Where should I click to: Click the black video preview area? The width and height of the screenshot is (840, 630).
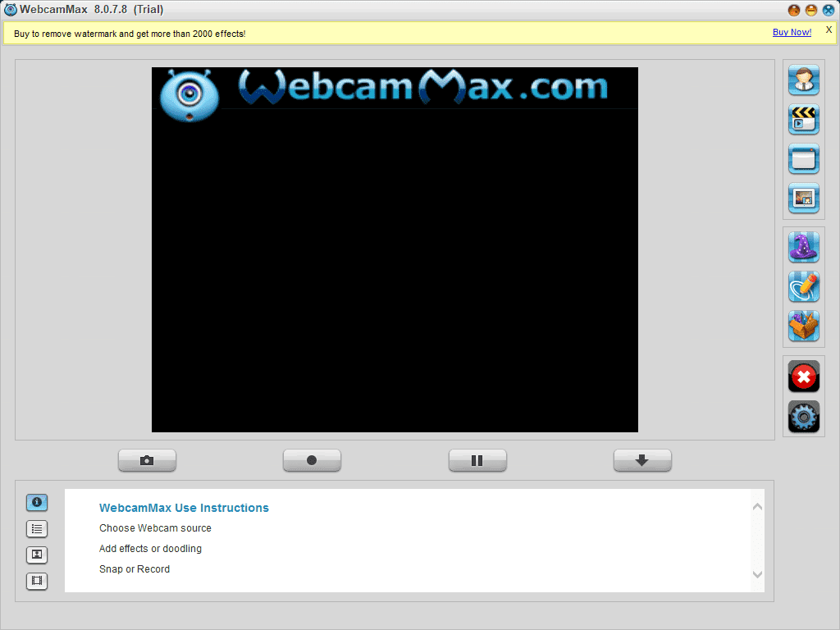[x=395, y=249]
